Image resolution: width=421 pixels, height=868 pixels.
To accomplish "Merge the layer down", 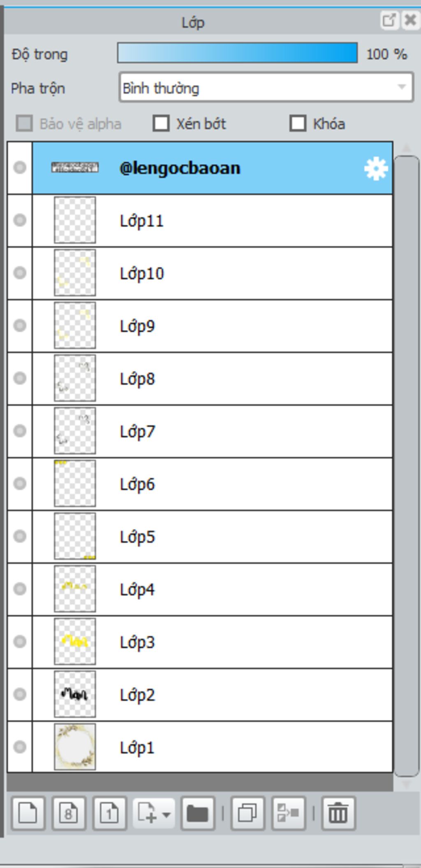I will coord(288,813).
